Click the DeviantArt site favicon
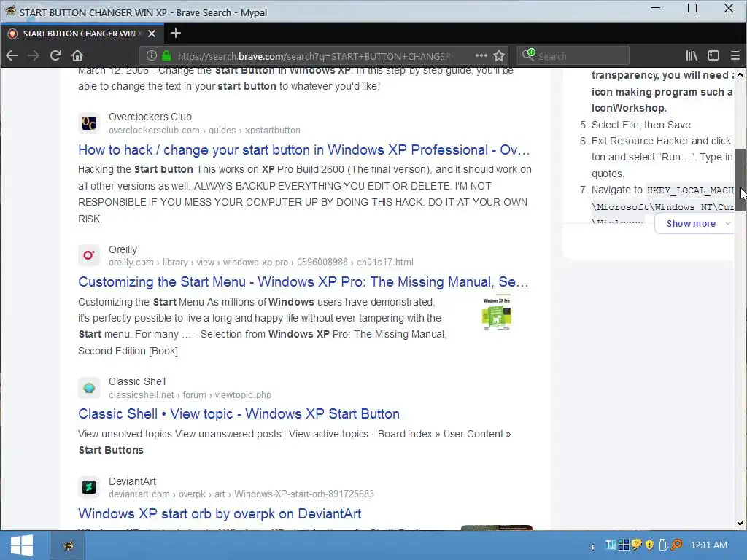Image resolution: width=747 pixels, height=560 pixels. [x=89, y=487]
